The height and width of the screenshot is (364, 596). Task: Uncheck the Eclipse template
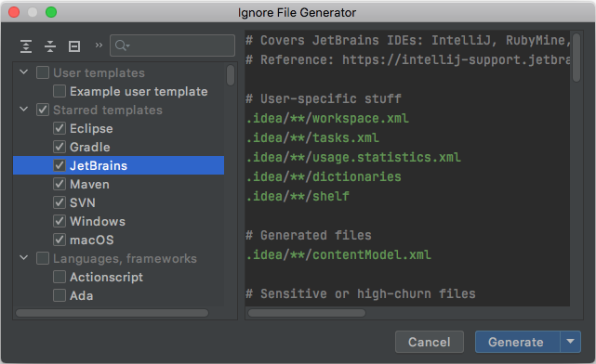click(x=60, y=128)
